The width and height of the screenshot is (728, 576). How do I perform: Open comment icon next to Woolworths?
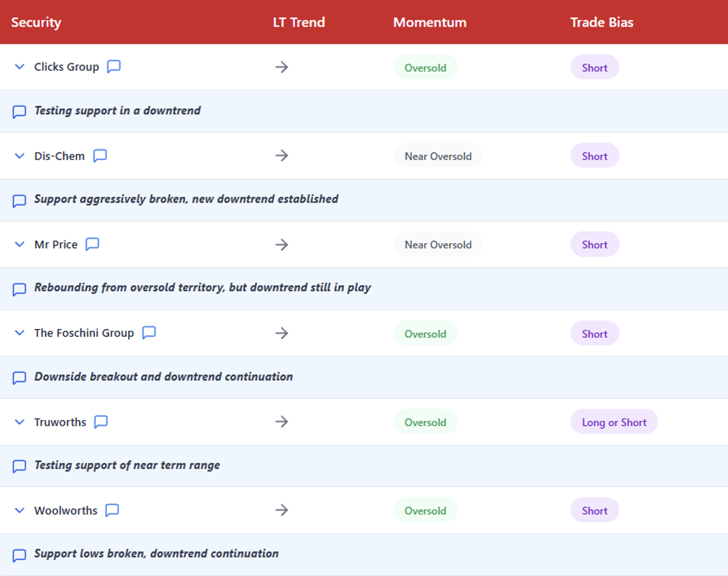(112, 510)
